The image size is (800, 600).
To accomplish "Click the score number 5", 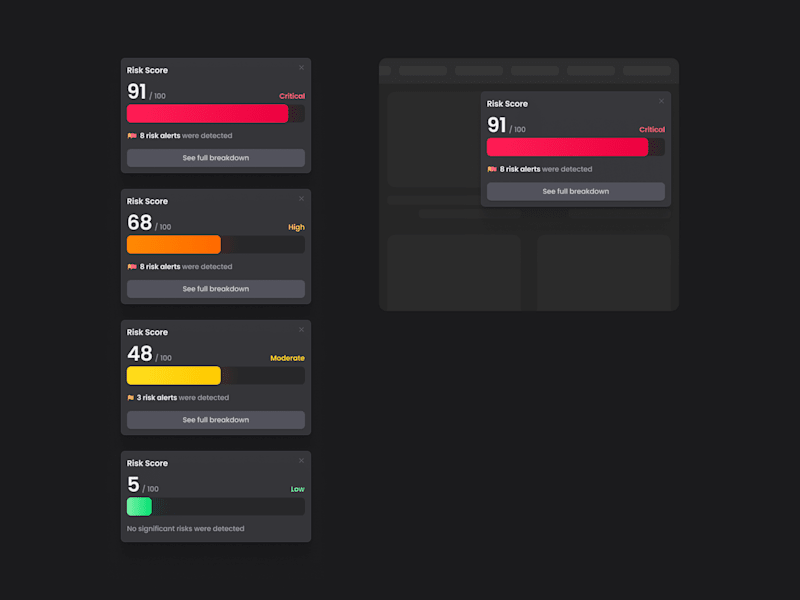I will point(133,485).
